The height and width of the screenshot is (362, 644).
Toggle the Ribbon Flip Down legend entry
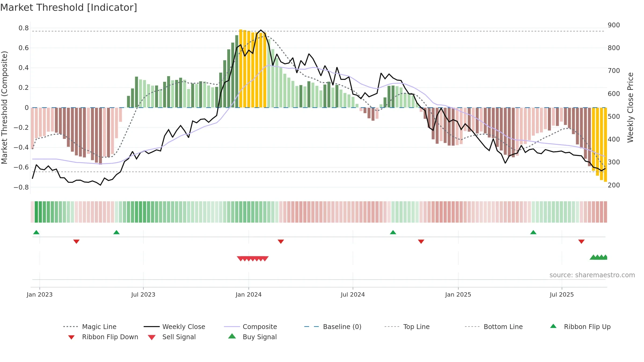click(103, 337)
